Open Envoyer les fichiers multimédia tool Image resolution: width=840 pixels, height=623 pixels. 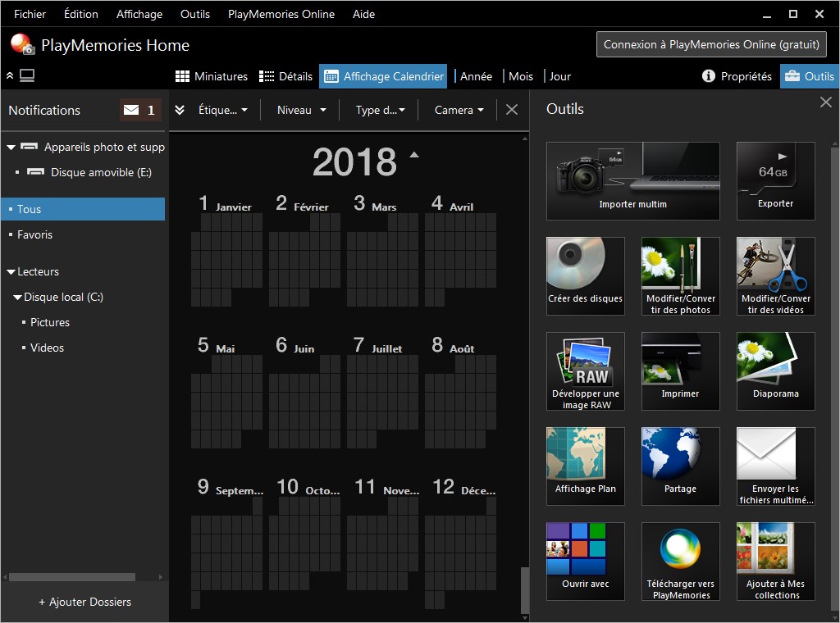click(x=776, y=466)
